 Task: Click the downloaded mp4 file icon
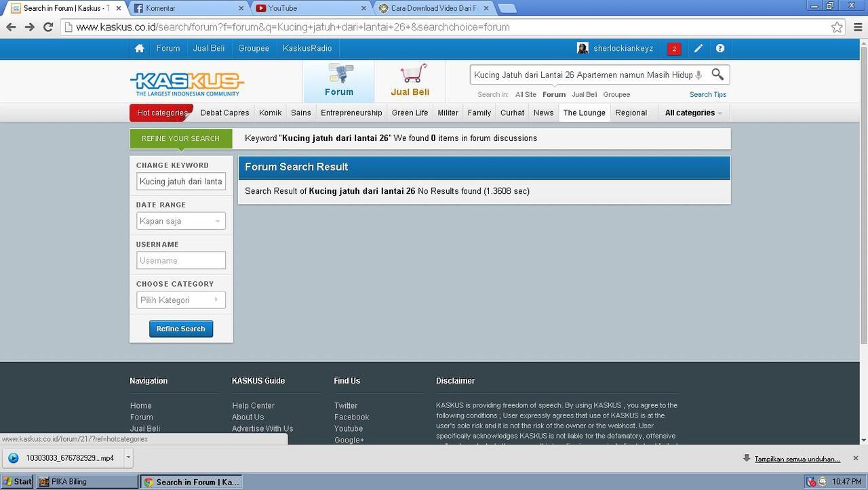pos(13,458)
